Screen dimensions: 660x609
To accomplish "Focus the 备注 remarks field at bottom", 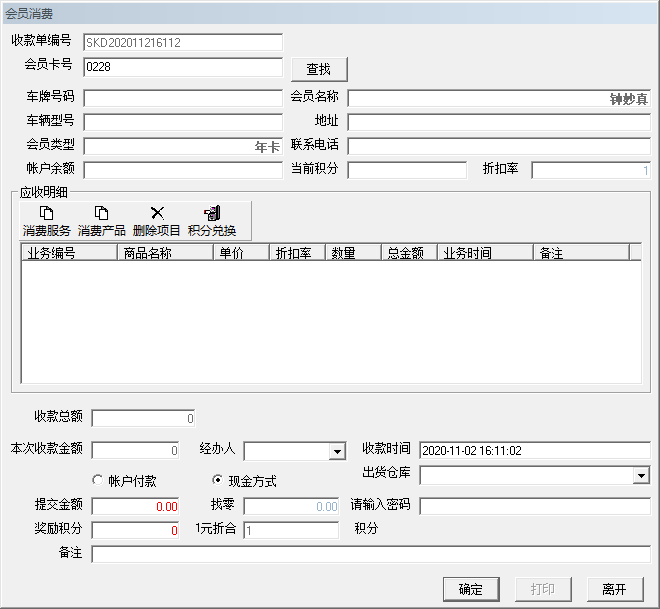I will [x=370, y=554].
